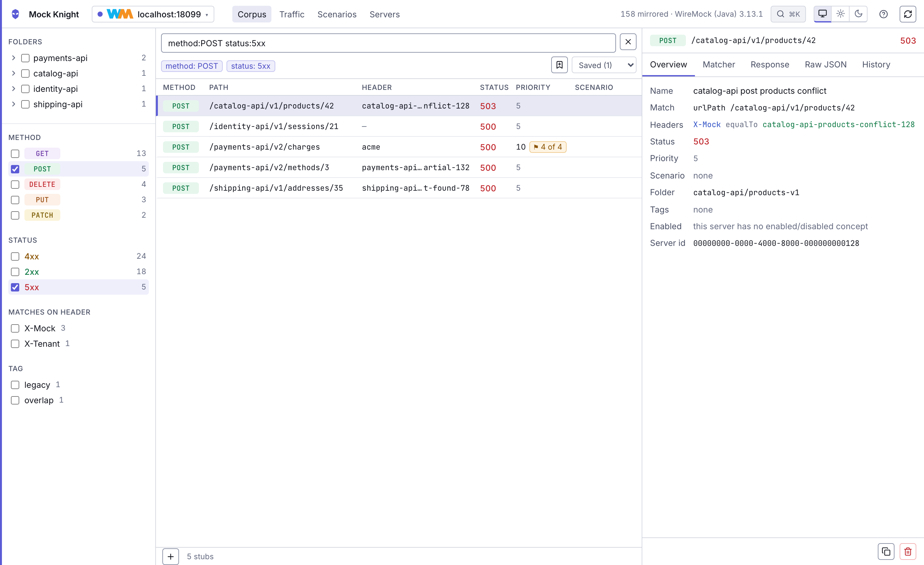Select the /payments-api/v2/charges stub row
Viewport: 924px width, 565px height.
pyautogui.click(x=398, y=147)
